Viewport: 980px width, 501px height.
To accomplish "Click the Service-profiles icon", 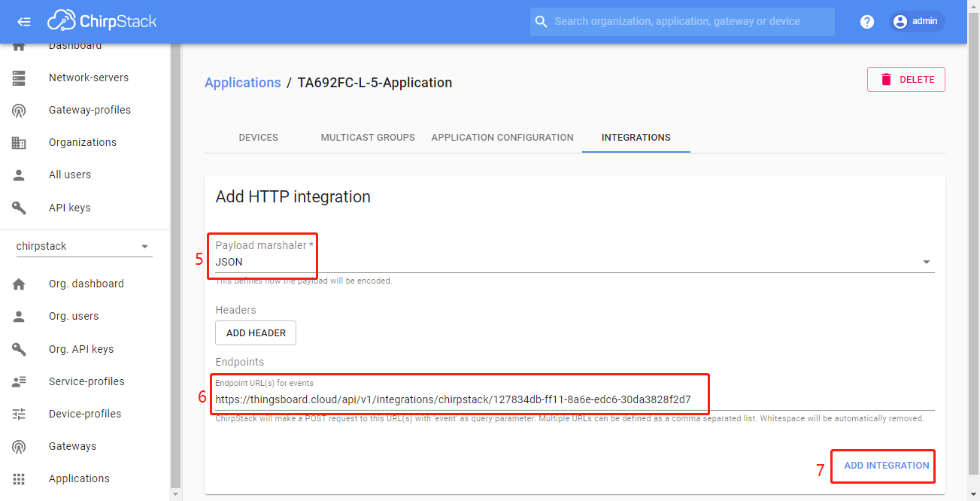I will click(19, 381).
